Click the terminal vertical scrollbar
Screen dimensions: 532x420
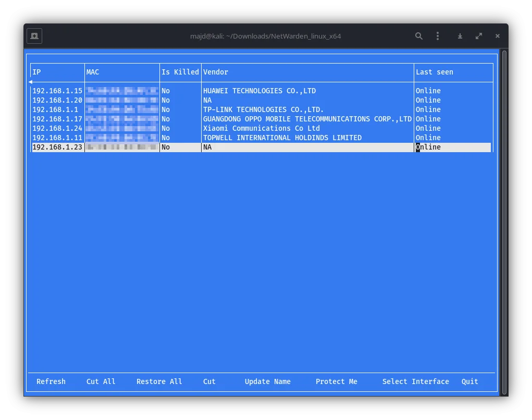504,223
